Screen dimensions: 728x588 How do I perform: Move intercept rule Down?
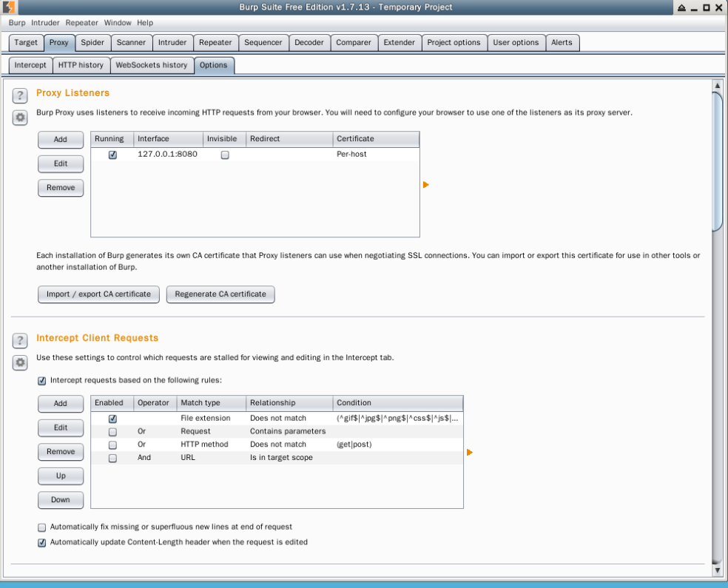[61, 500]
